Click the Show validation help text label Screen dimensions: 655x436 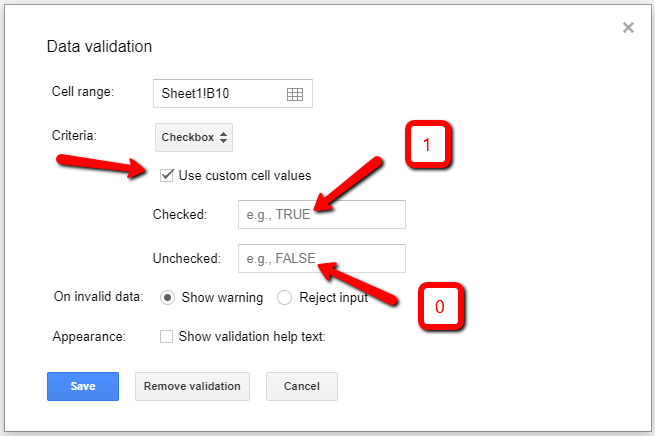click(251, 336)
